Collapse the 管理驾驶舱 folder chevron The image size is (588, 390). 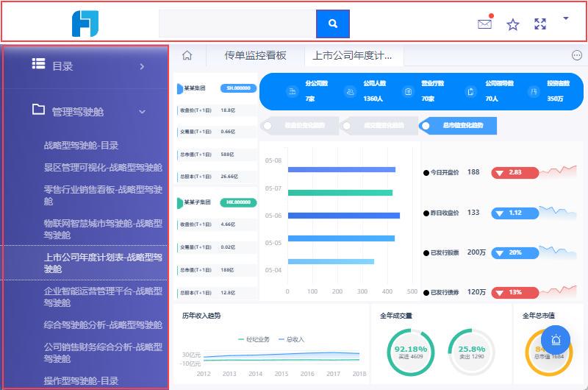click(x=142, y=112)
